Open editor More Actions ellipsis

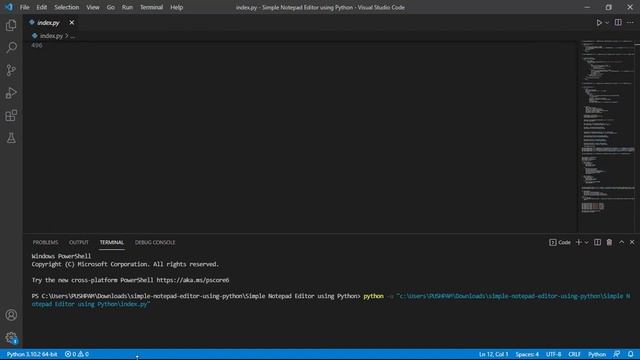pos(630,22)
